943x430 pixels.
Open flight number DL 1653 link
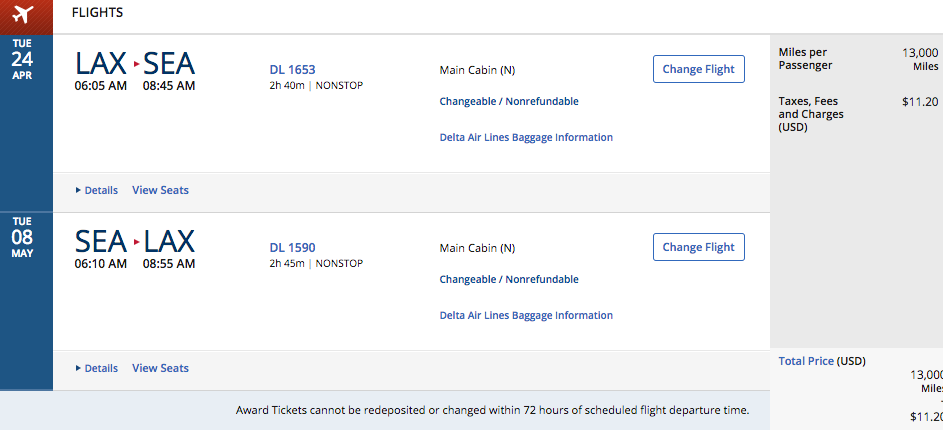coord(292,70)
